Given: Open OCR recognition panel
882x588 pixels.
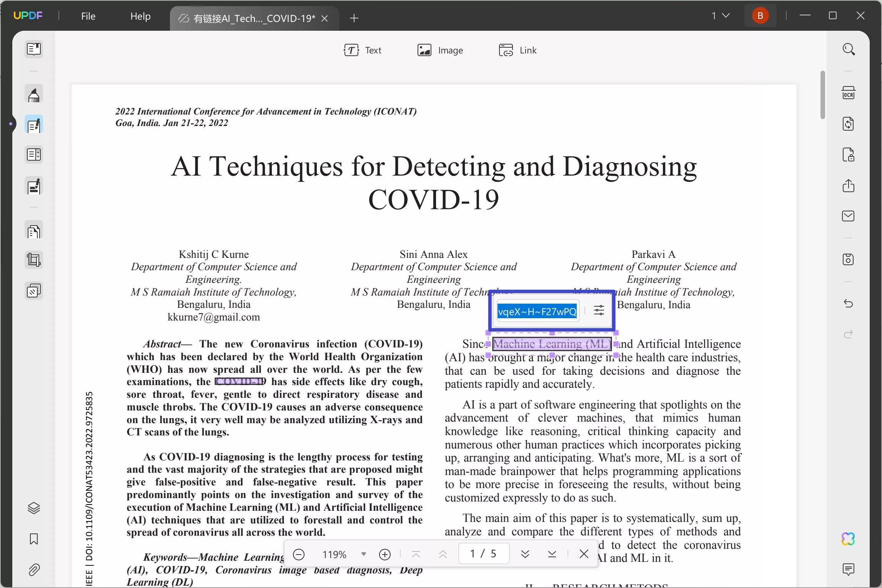Looking at the screenshot, I should click(x=849, y=93).
